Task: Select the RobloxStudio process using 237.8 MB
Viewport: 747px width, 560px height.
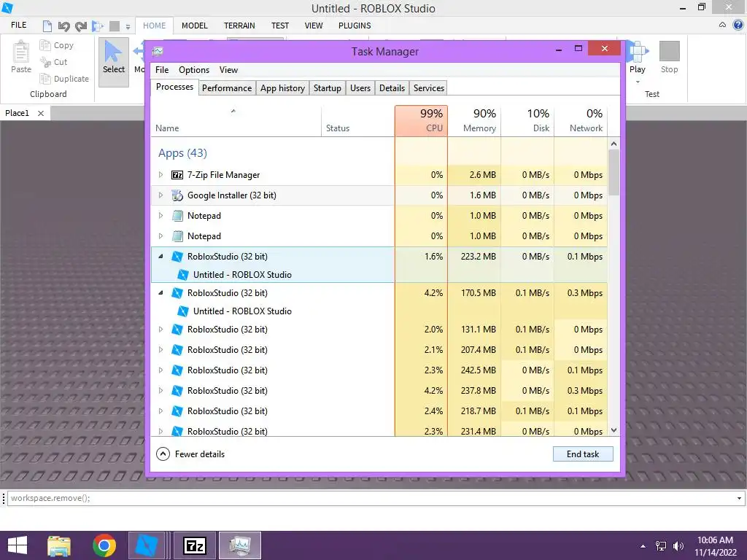Action: pyautogui.click(x=379, y=391)
